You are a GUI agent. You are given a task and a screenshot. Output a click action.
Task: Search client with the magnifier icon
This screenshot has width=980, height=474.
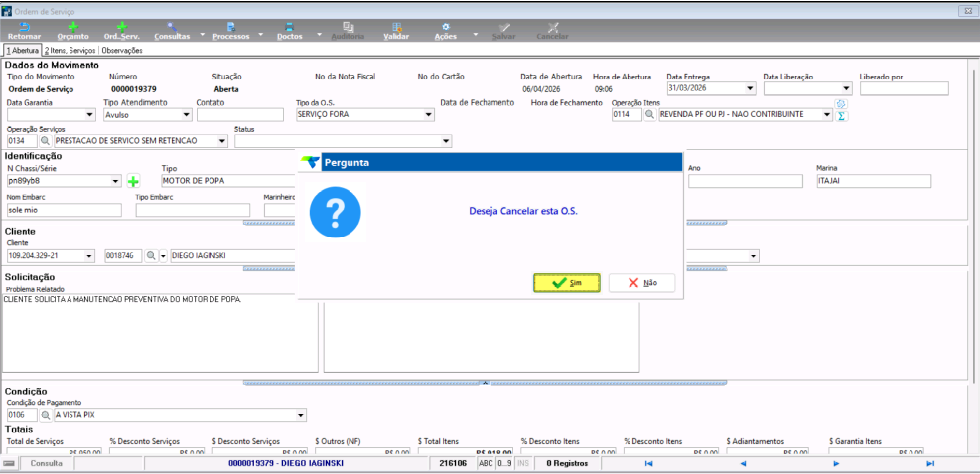click(x=151, y=256)
